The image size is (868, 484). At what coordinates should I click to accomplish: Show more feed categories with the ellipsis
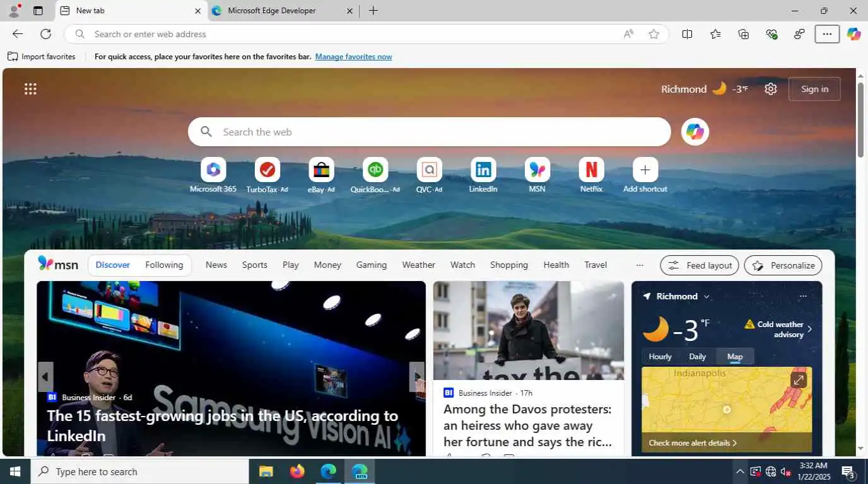coord(639,265)
